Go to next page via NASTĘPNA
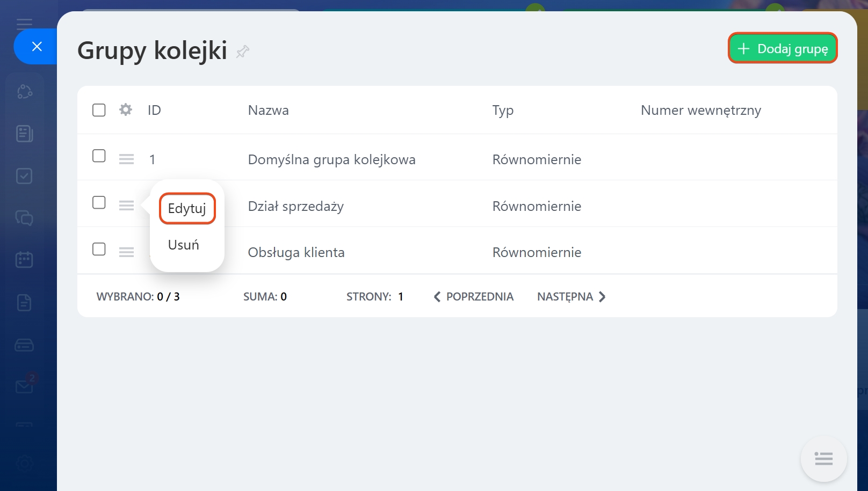 coord(571,297)
